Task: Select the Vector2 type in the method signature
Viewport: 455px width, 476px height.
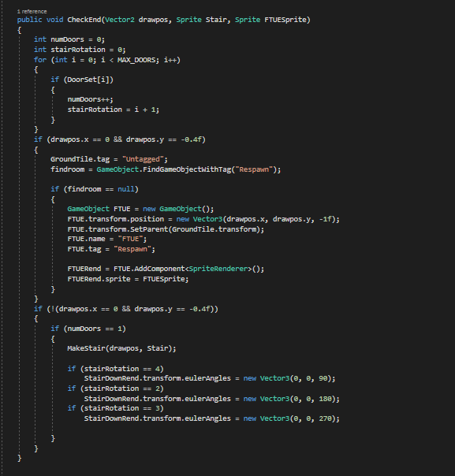Action: (120, 20)
